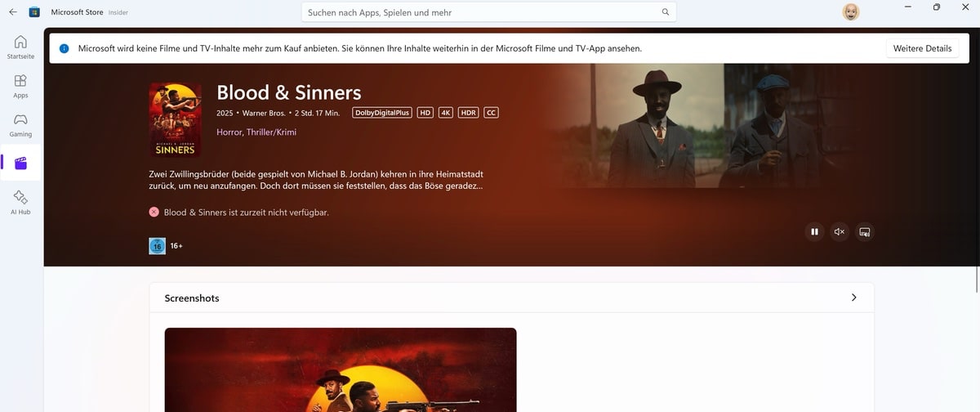Pause the trailer playback
This screenshot has width=980, height=412.
coord(814,232)
